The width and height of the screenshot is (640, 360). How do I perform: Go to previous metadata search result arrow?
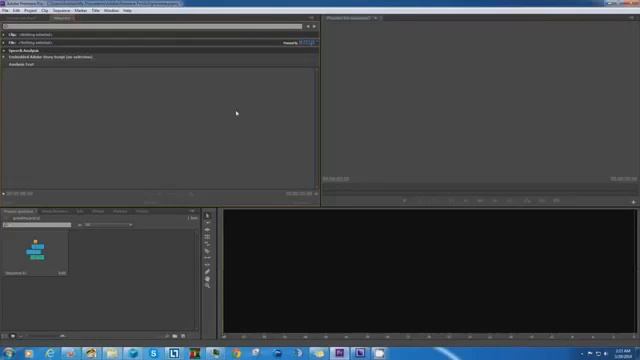(x=308, y=27)
